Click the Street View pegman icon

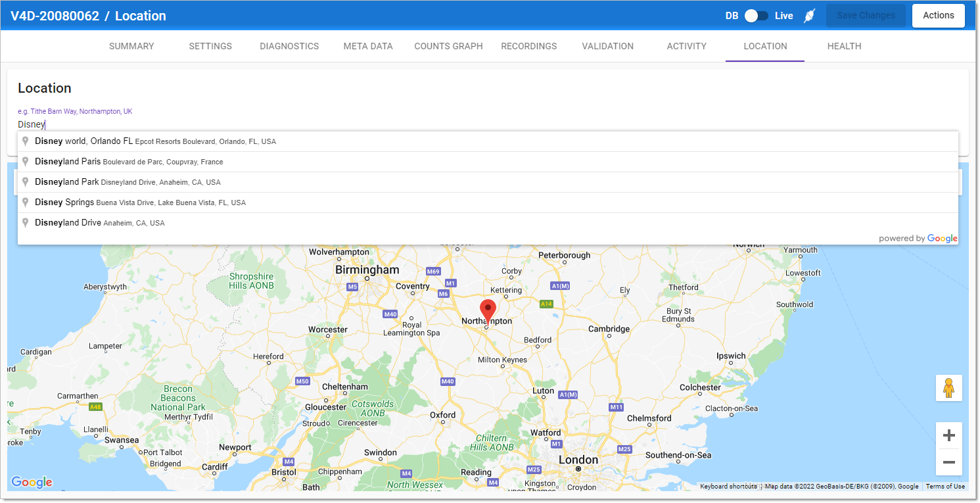pyautogui.click(x=948, y=388)
